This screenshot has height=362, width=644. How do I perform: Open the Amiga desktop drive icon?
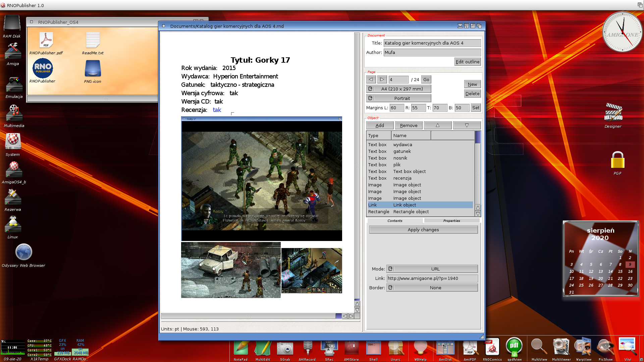coord(13,51)
